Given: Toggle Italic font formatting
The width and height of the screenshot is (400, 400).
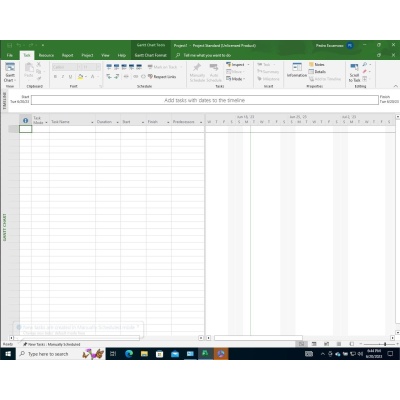Looking at the screenshot, I should point(63,77).
